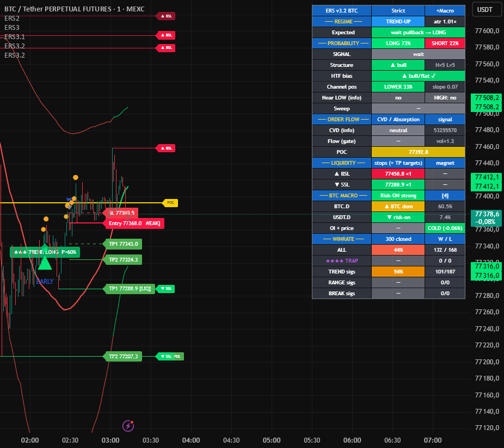Click the neutral CVD cell
This screenshot has width=504, height=448.
click(x=398, y=130)
